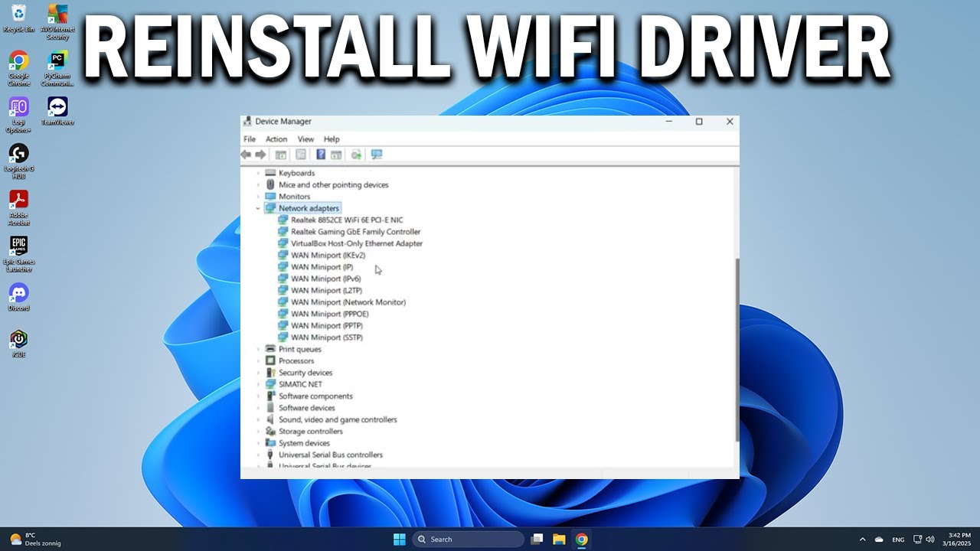Screen dimensions: 980x551
Task: Click the Windows Start button
Action: pos(399,540)
